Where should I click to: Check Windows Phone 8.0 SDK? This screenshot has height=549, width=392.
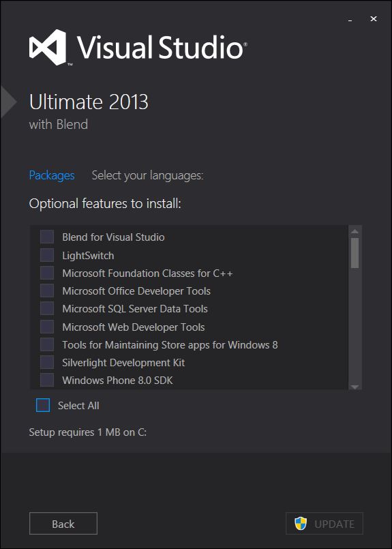click(47, 381)
